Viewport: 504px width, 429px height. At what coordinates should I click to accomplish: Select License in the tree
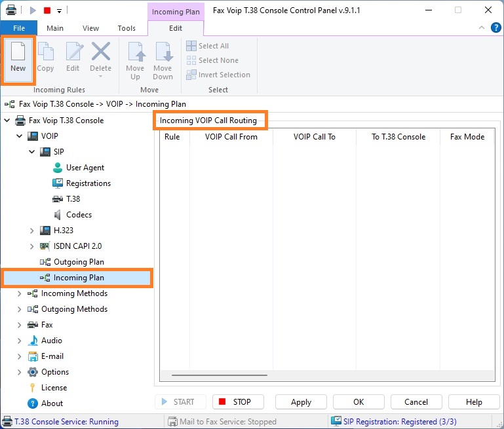tap(54, 388)
